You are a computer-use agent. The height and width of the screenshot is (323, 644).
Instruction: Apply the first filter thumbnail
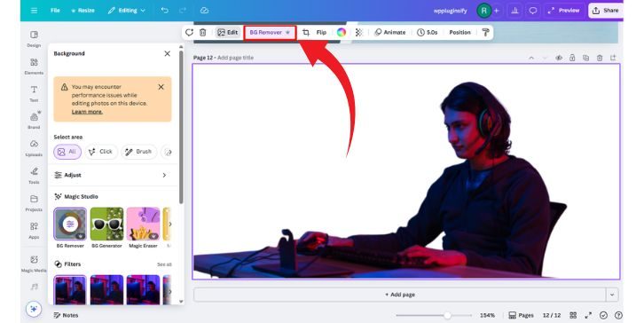[70, 290]
